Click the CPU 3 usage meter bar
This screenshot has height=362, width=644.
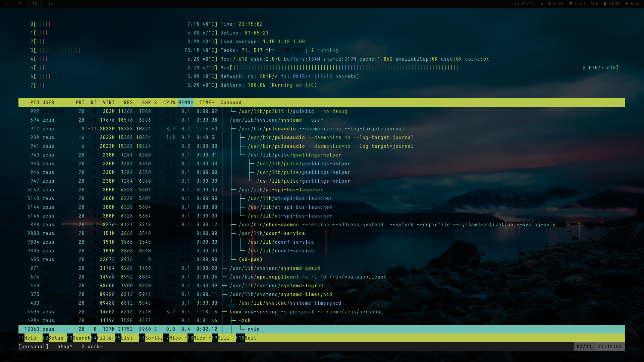pos(124,50)
